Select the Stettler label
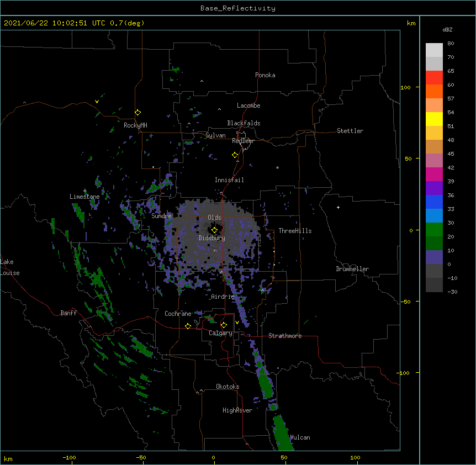 tap(350, 131)
